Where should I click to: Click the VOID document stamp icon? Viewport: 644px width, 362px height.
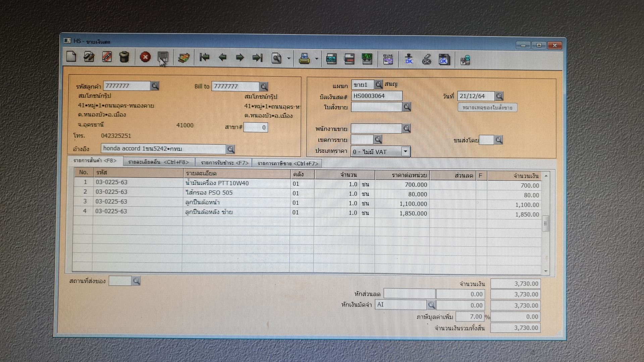point(107,57)
